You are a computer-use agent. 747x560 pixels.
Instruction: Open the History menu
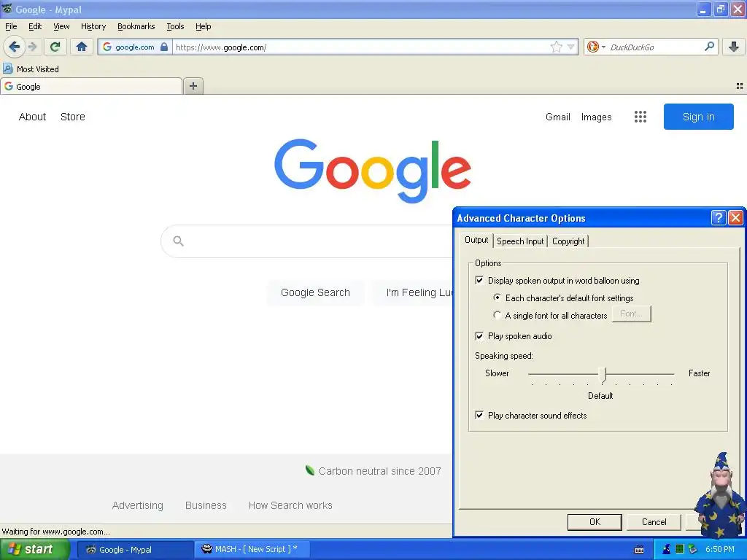point(93,26)
